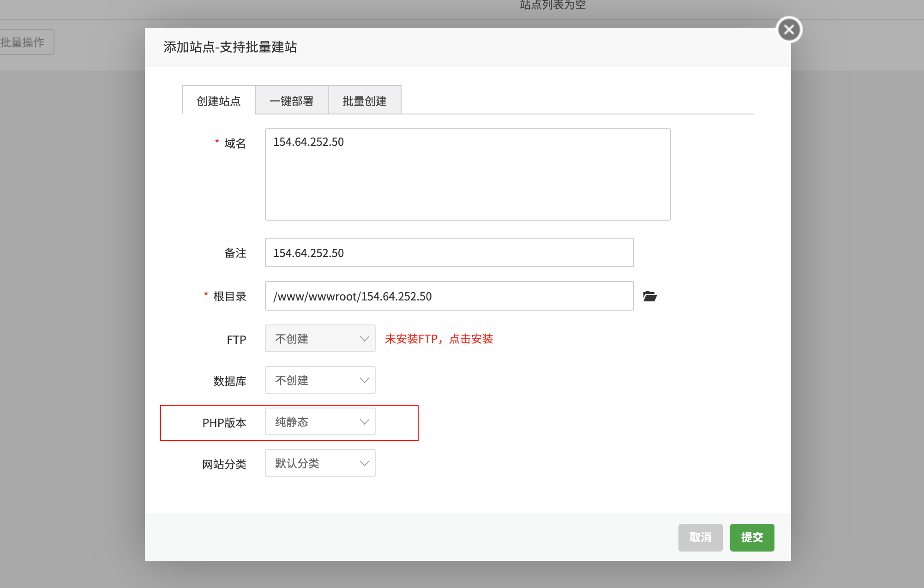
Task: Click the 备注 remark field showing 154.64.252.50
Action: 448,252
